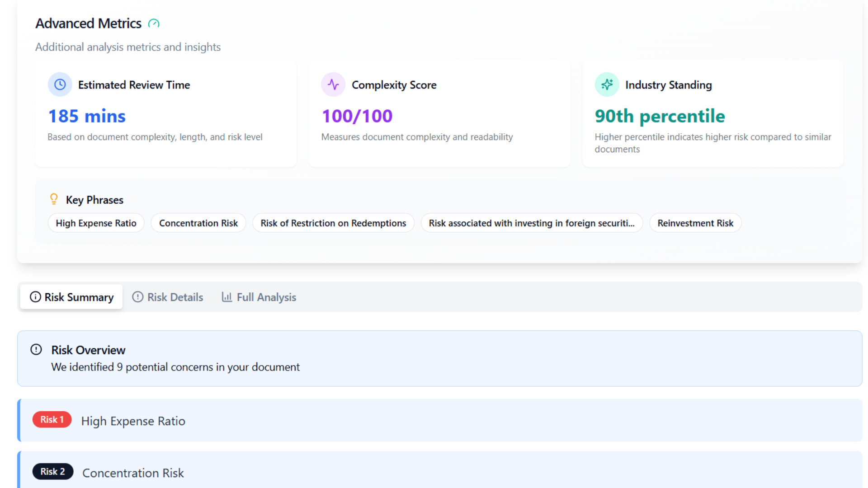Click the dark Risk 2 badge

click(52, 471)
